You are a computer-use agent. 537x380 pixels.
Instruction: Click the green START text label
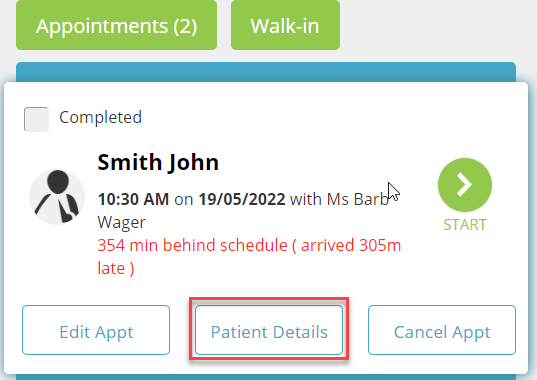coord(465,225)
